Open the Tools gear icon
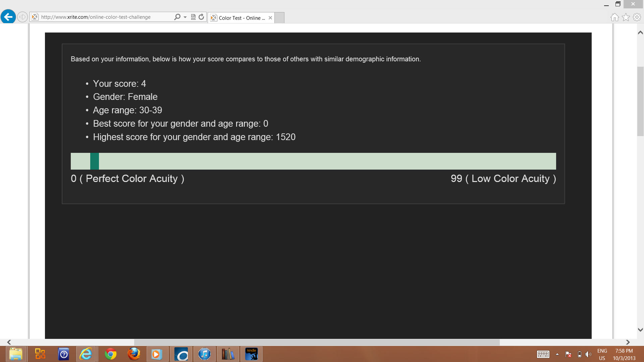 (637, 17)
